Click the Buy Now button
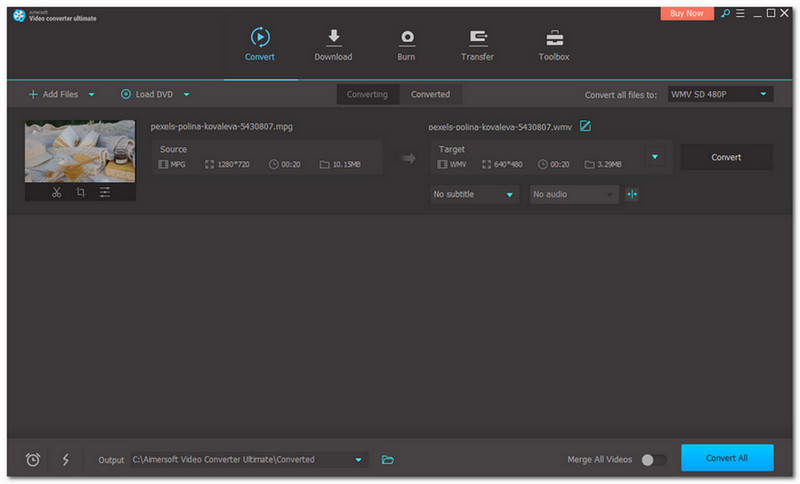Viewport: 800px width, 484px height. [x=687, y=14]
